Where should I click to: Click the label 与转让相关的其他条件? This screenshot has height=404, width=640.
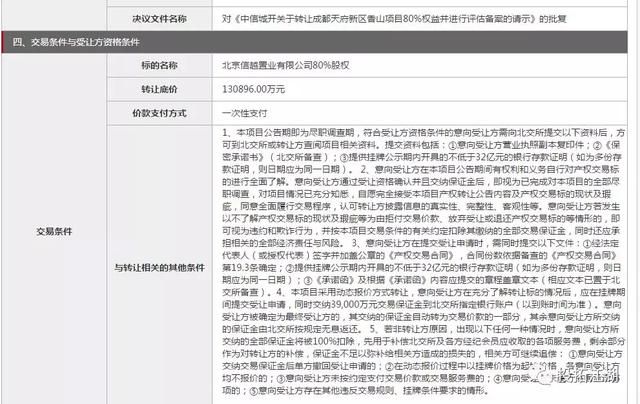pos(159,268)
